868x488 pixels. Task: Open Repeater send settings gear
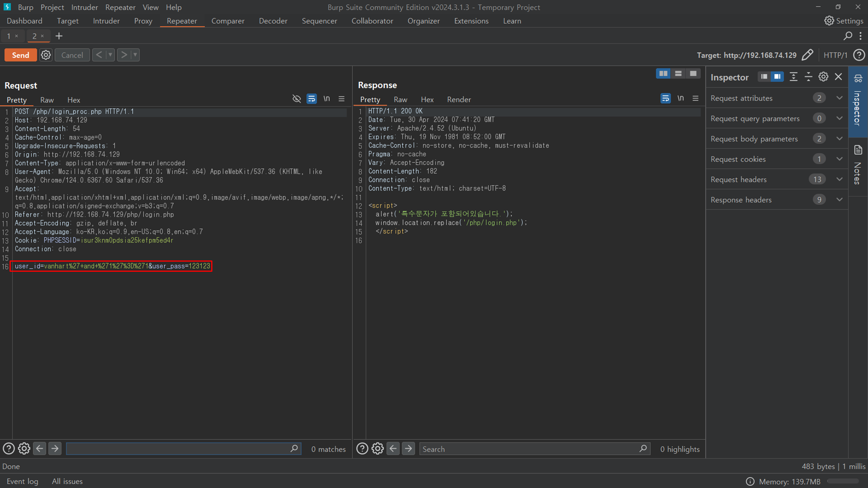pyautogui.click(x=46, y=55)
